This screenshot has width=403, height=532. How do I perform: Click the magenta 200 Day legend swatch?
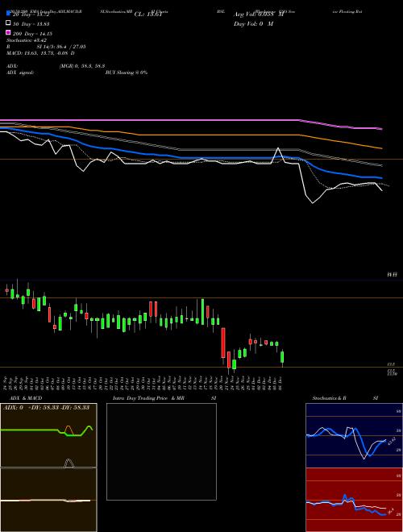pyautogui.click(x=8, y=32)
